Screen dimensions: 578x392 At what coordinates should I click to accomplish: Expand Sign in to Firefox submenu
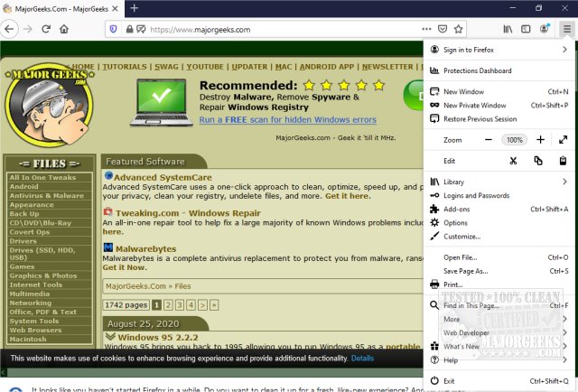pos(499,50)
